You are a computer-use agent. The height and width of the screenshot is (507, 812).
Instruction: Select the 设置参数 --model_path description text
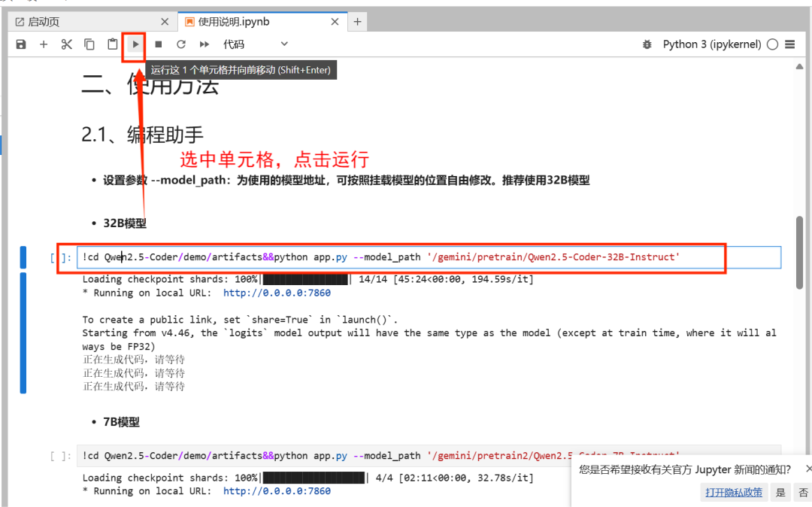point(346,181)
